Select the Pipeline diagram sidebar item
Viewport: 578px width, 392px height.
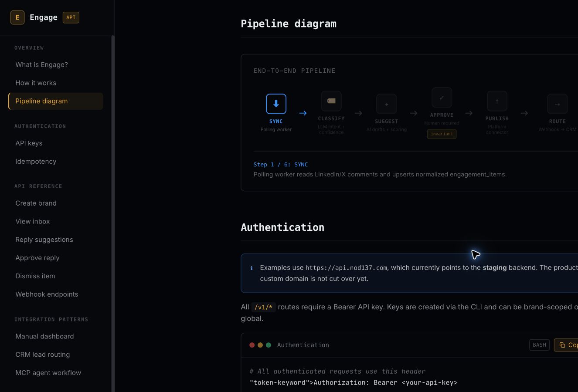click(56, 101)
